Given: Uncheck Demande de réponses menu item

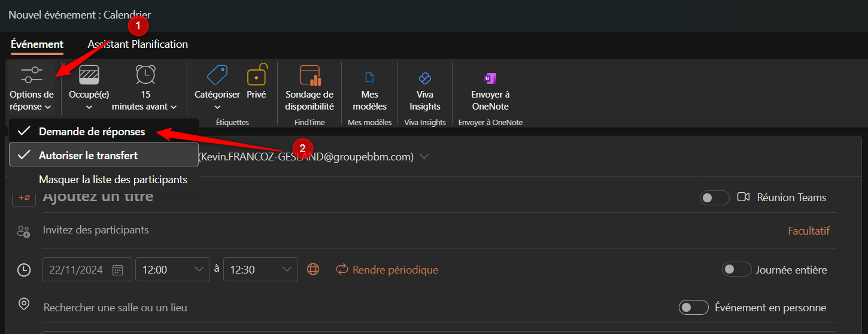Looking at the screenshot, I should (x=92, y=132).
